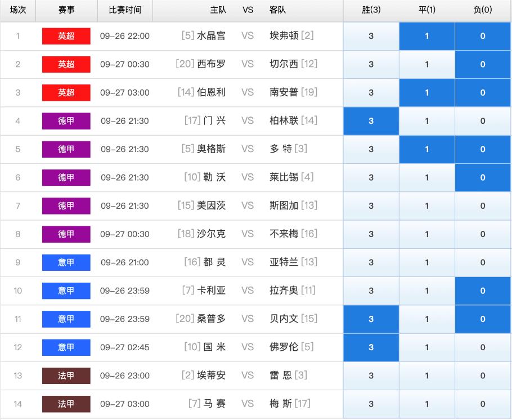Select win (3) for 马赛 vs 梅斯

(x=371, y=404)
